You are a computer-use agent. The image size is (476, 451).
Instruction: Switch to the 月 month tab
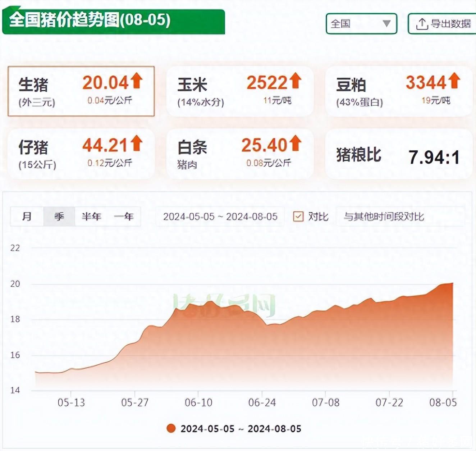(x=27, y=217)
